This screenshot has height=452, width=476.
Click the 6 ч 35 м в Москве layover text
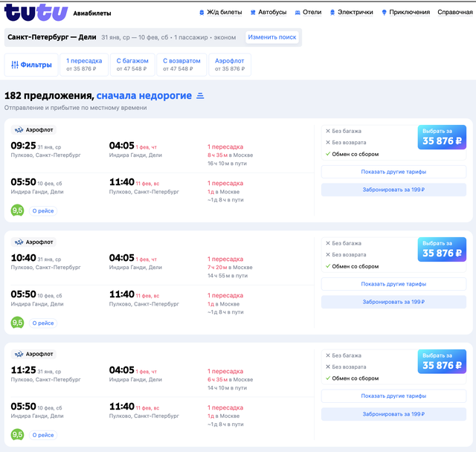[230, 379]
